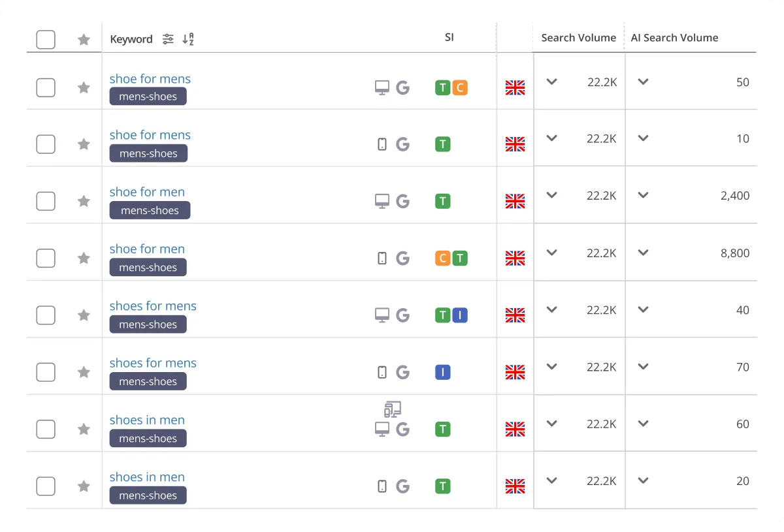Image resolution: width=784 pixels, height=532 pixels.
Task: Click the Google search engine icon beside 'shoe for mens'
Action: point(403,87)
